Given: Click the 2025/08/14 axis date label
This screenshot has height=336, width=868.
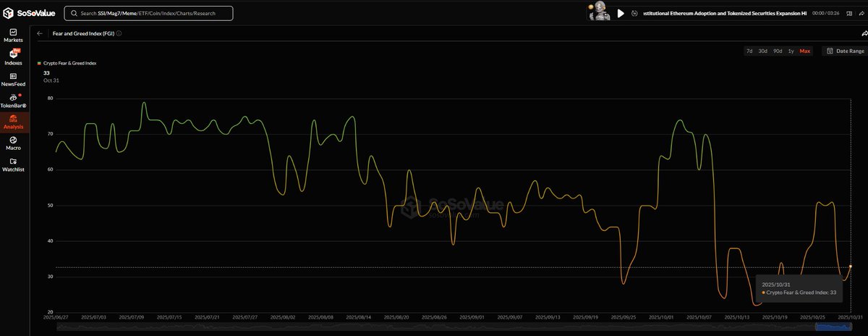Looking at the screenshot, I should [x=360, y=317].
